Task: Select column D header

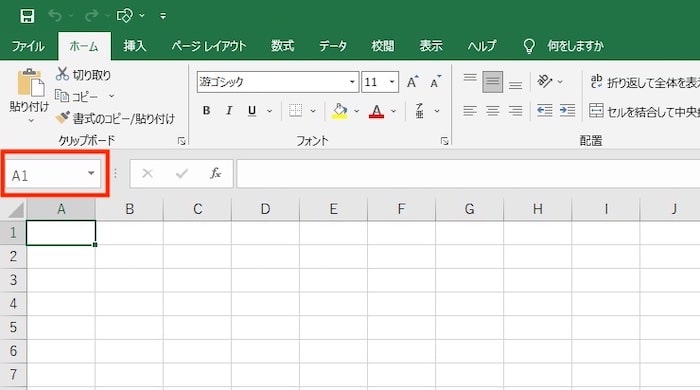Action: [x=266, y=209]
